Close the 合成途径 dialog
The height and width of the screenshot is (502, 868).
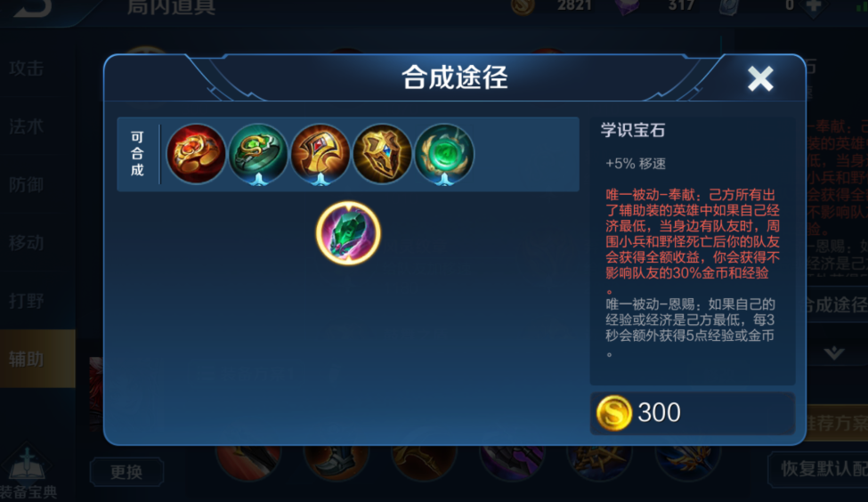(x=760, y=78)
